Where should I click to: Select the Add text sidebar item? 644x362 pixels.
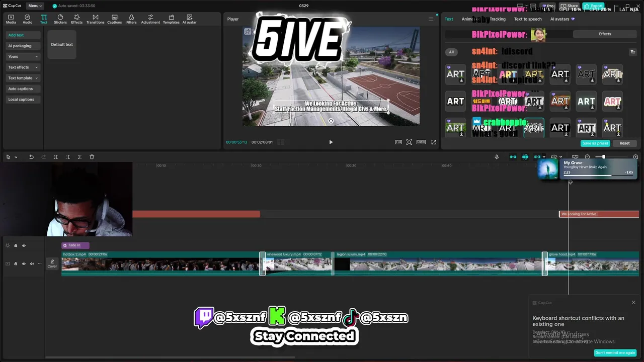[x=23, y=35]
